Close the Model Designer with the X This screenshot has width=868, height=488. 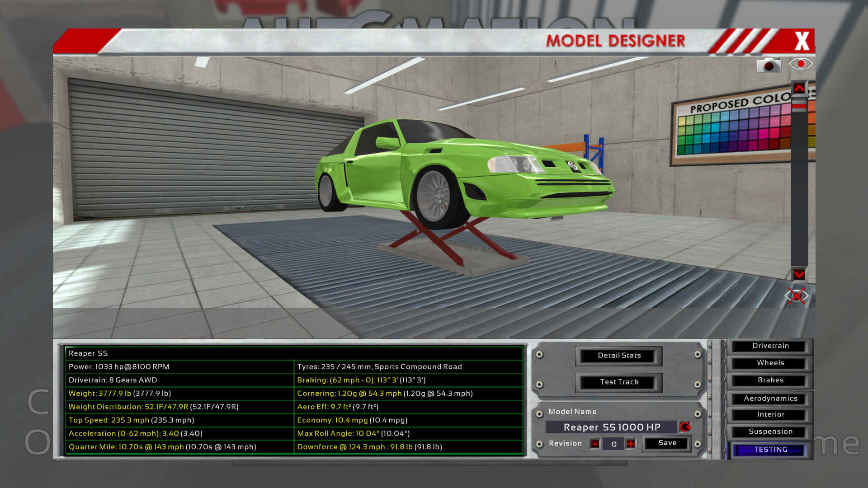pyautogui.click(x=802, y=41)
